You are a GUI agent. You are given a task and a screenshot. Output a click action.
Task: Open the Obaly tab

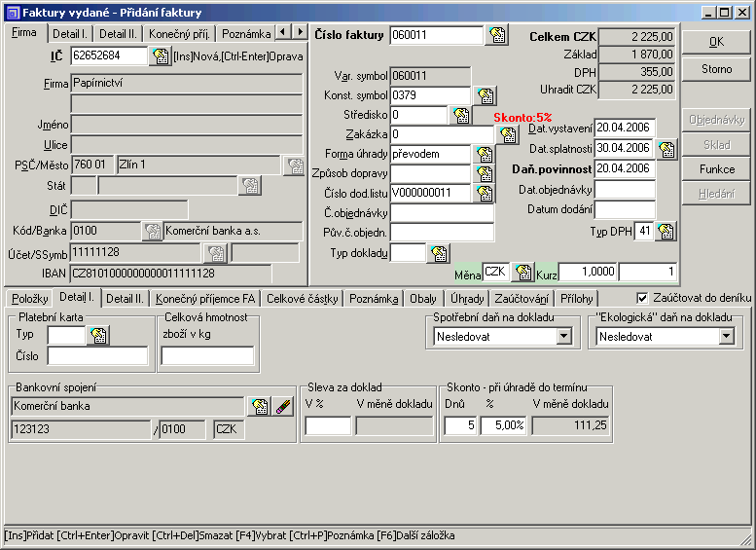coord(423,299)
